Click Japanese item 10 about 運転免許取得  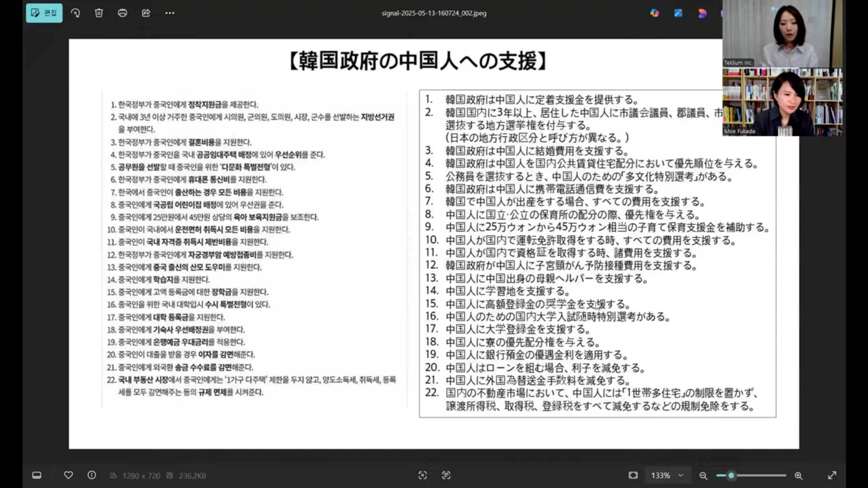580,240
